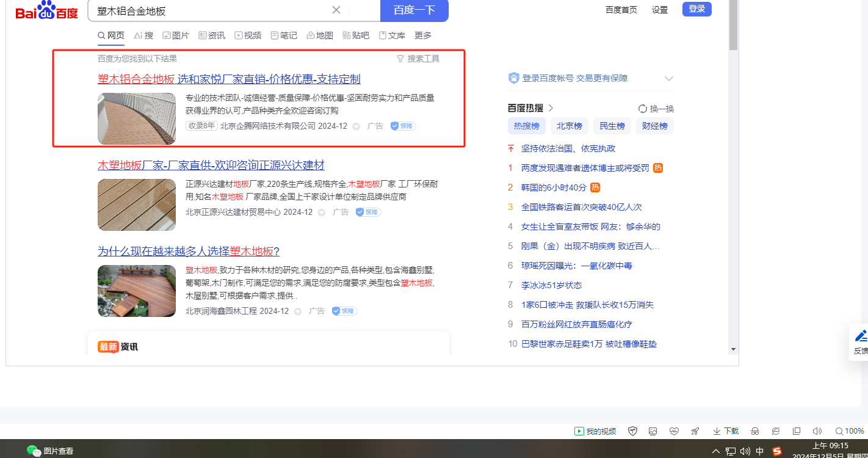Click the Sogou input method tray icon
Image resolution: width=868 pixels, height=458 pixels.
coord(777,451)
